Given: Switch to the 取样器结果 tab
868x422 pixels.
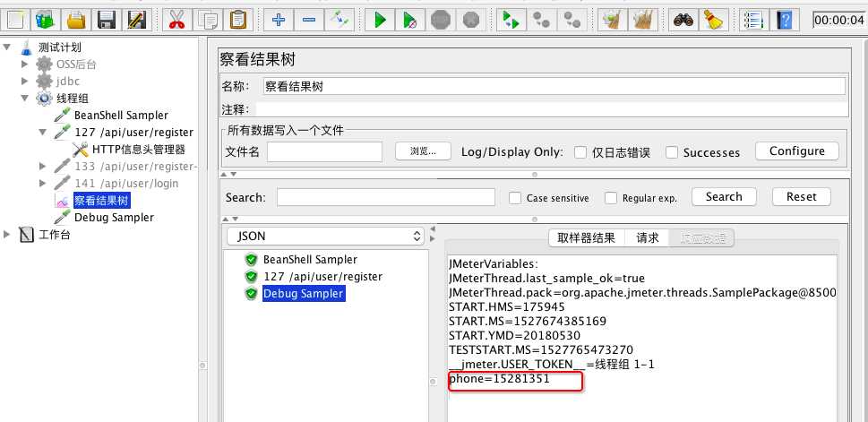Looking at the screenshot, I should 586,237.
